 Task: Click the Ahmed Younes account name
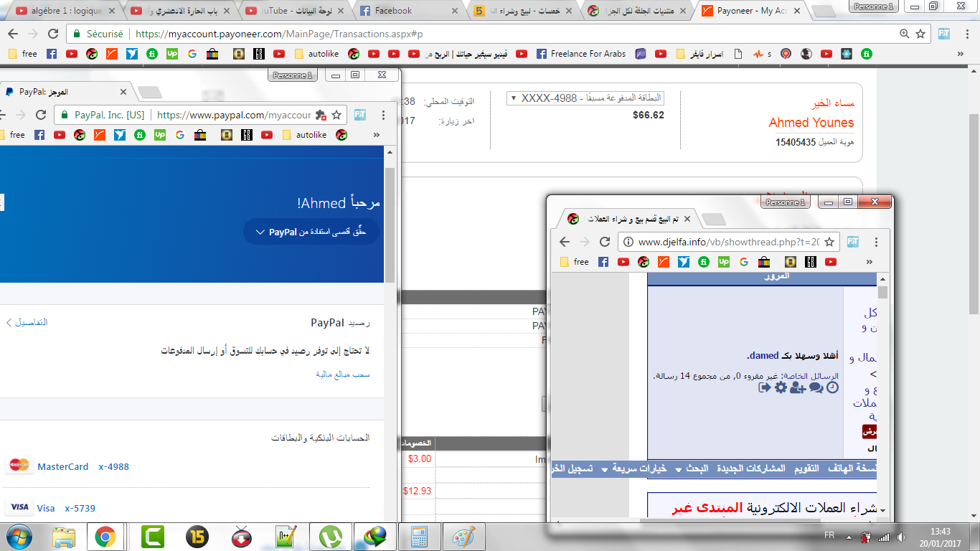point(811,123)
